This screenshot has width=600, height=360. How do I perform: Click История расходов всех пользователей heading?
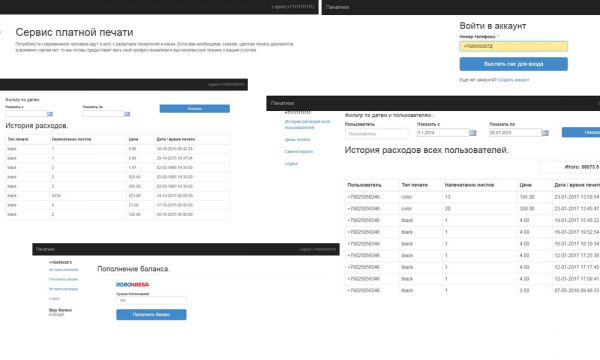point(427,150)
